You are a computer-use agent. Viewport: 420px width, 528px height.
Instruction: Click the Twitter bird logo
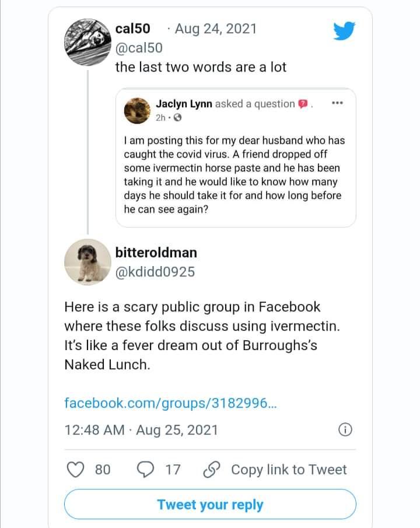click(344, 30)
